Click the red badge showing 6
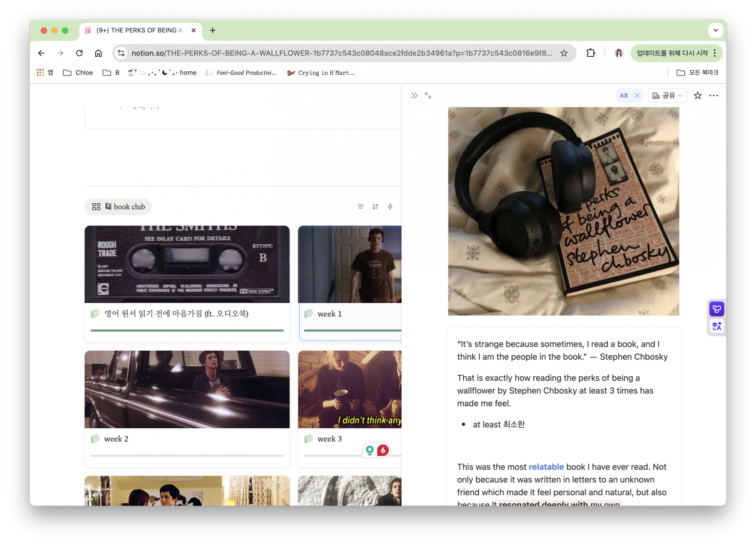The height and width of the screenshot is (545, 756). pyautogui.click(x=383, y=450)
